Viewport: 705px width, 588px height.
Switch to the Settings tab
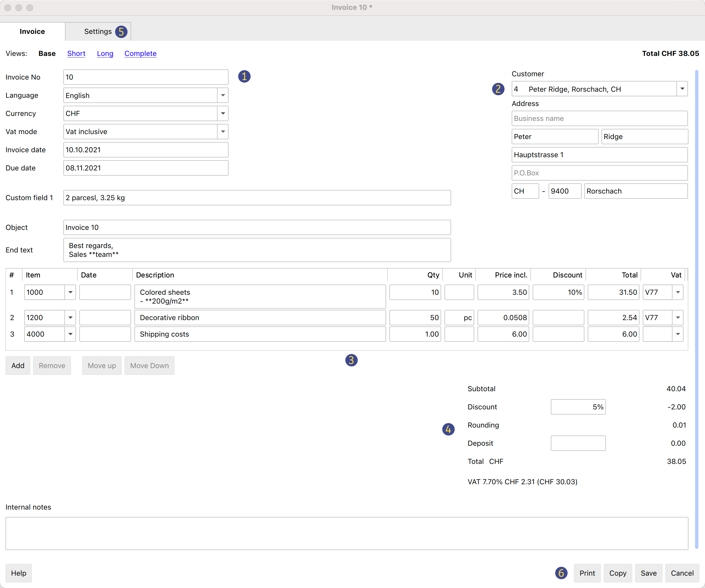[x=98, y=32]
